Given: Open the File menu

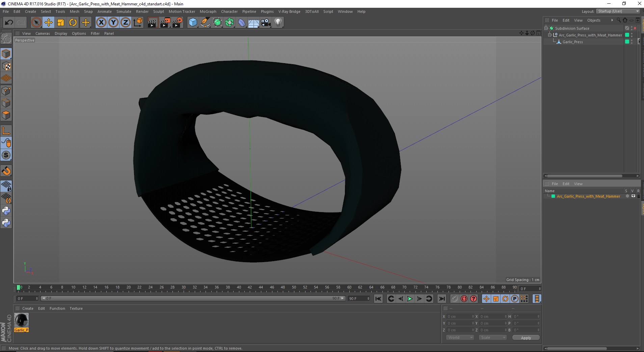Looking at the screenshot, I should click(x=6, y=11).
